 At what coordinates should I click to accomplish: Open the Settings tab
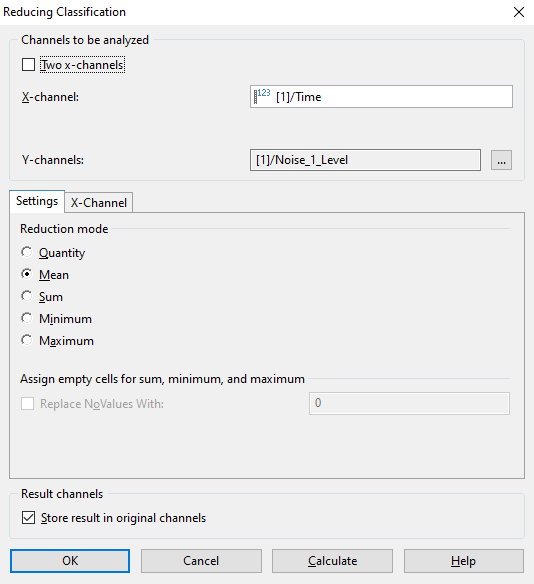pos(37,201)
